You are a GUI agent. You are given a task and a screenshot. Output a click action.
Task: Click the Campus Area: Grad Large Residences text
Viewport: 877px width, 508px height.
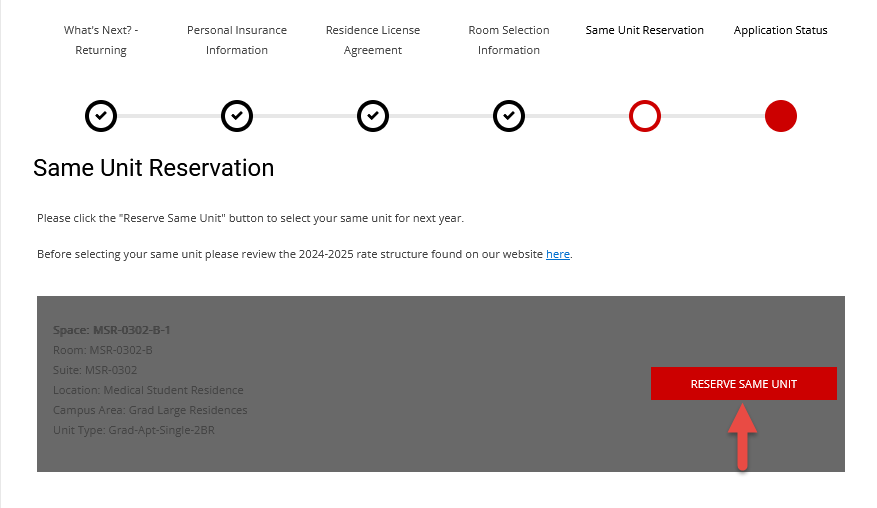pos(150,410)
